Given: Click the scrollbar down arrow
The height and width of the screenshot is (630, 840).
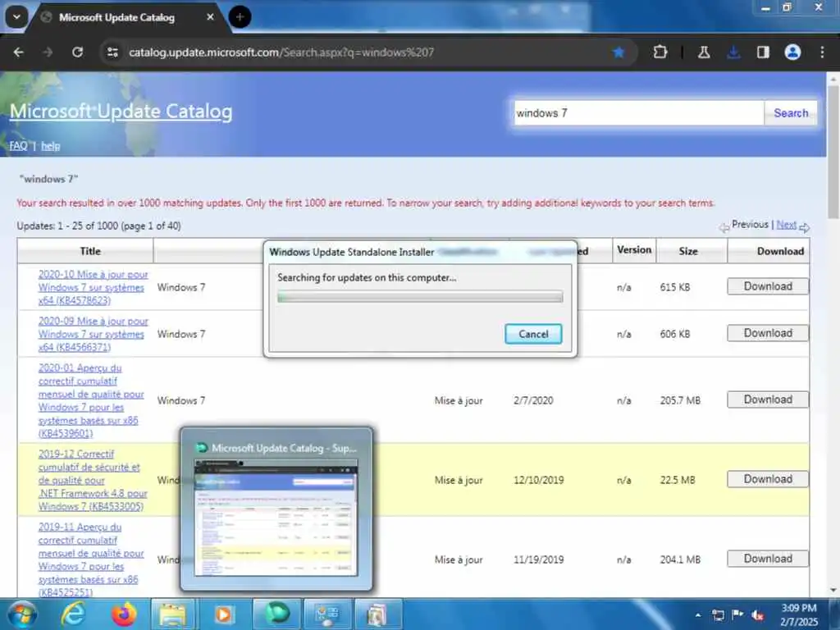Looking at the screenshot, I should [x=833, y=590].
